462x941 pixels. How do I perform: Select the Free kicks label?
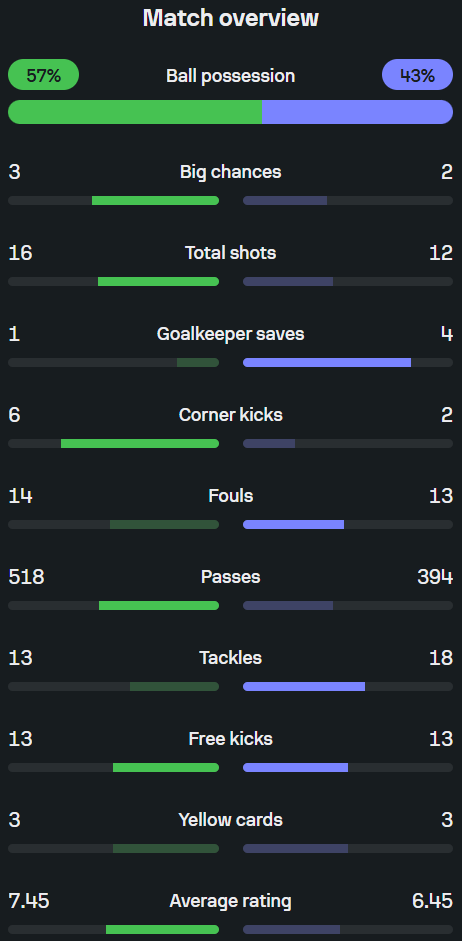230,739
